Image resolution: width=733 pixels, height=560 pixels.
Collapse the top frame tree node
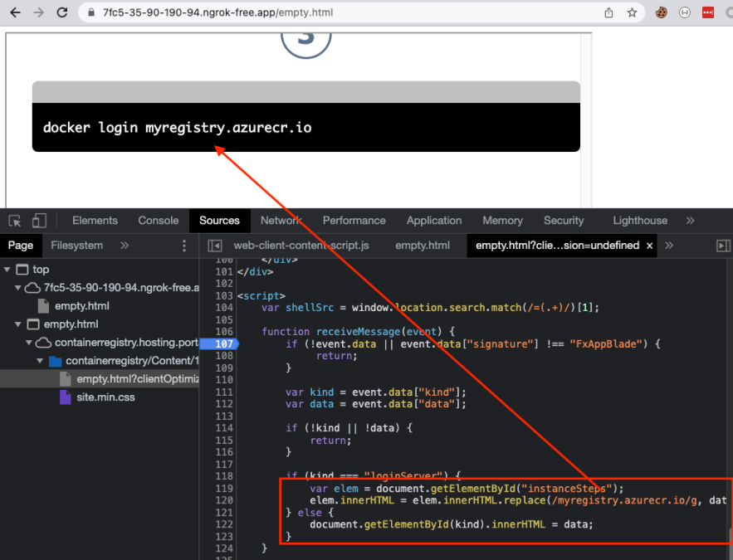click(7, 270)
